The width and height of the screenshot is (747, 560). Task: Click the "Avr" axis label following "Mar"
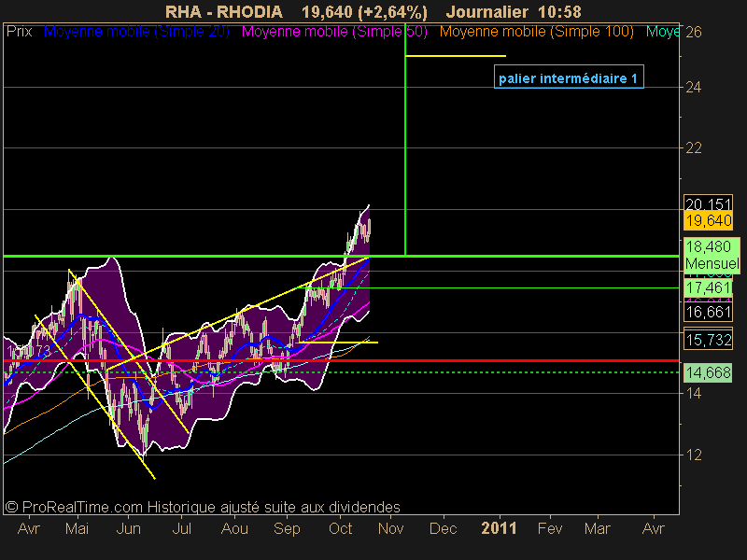(x=654, y=528)
